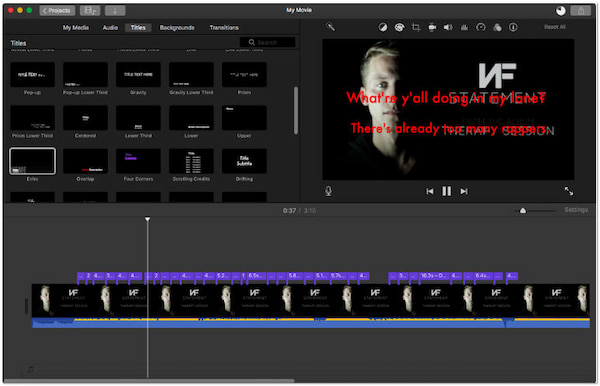Click the yellow macOS minimize button
600x386 pixels.
[20, 10]
